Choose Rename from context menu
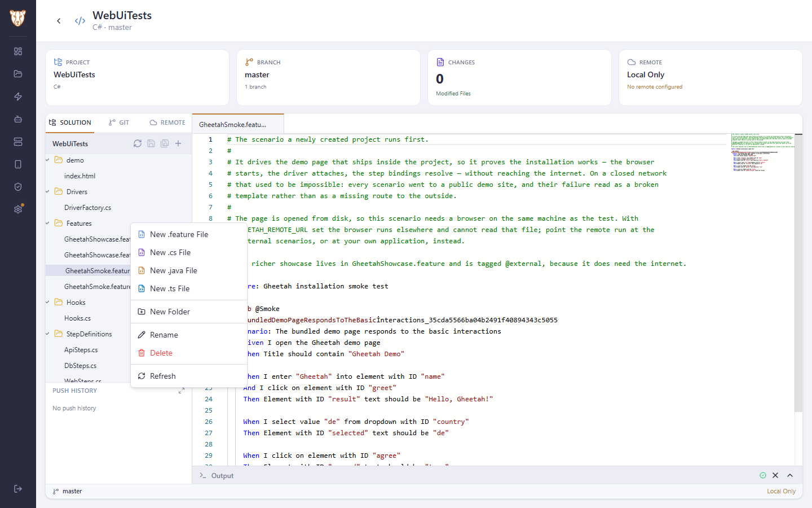 pyautogui.click(x=189, y=335)
